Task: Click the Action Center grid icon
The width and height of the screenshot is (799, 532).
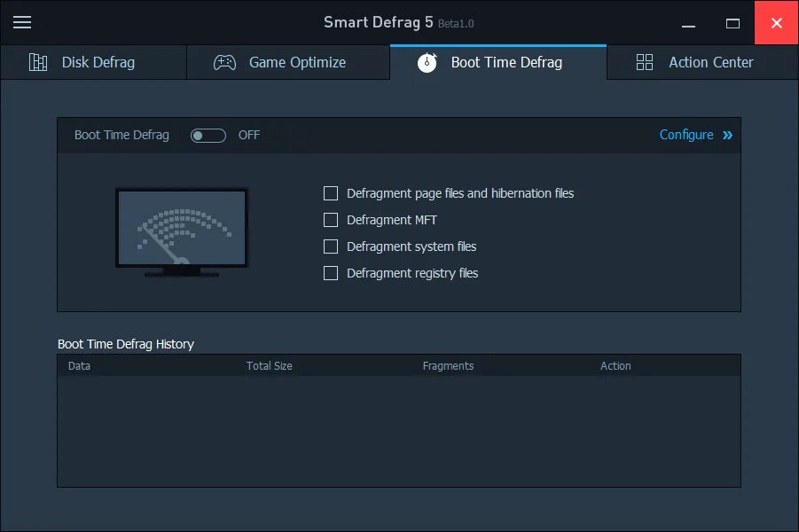Action: pyautogui.click(x=645, y=62)
